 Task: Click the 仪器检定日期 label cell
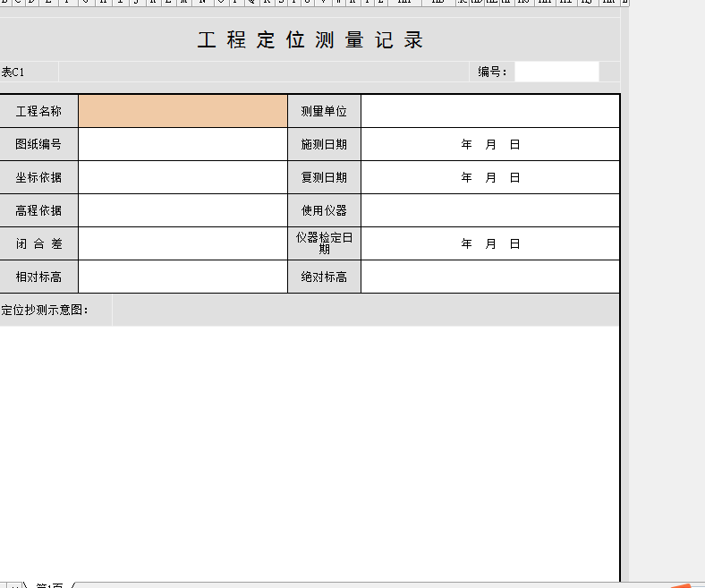[x=324, y=243]
